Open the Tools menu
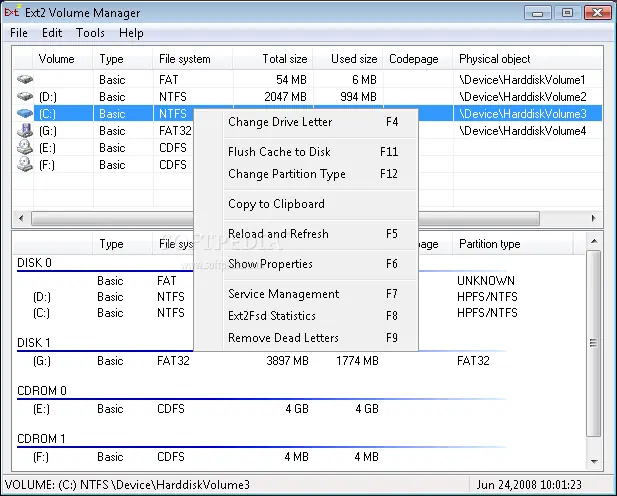The width and height of the screenshot is (617, 496). (x=90, y=33)
